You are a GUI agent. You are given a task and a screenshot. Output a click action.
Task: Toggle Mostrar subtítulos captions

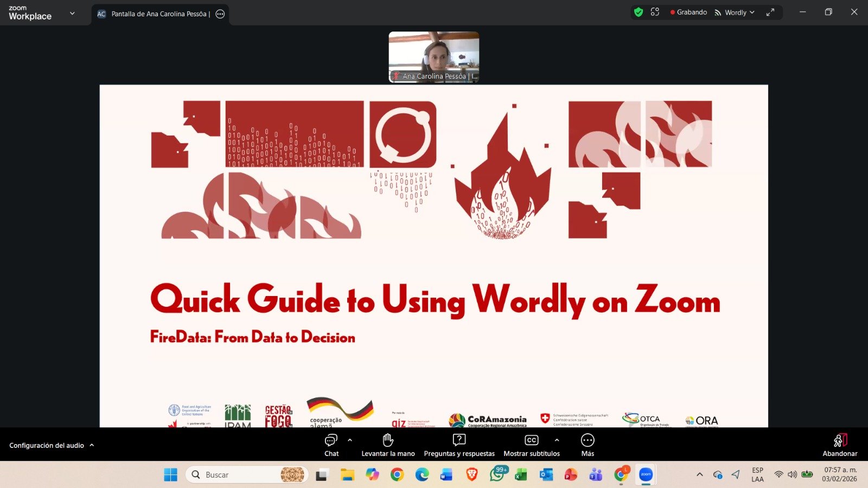pyautogui.click(x=531, y=445)
